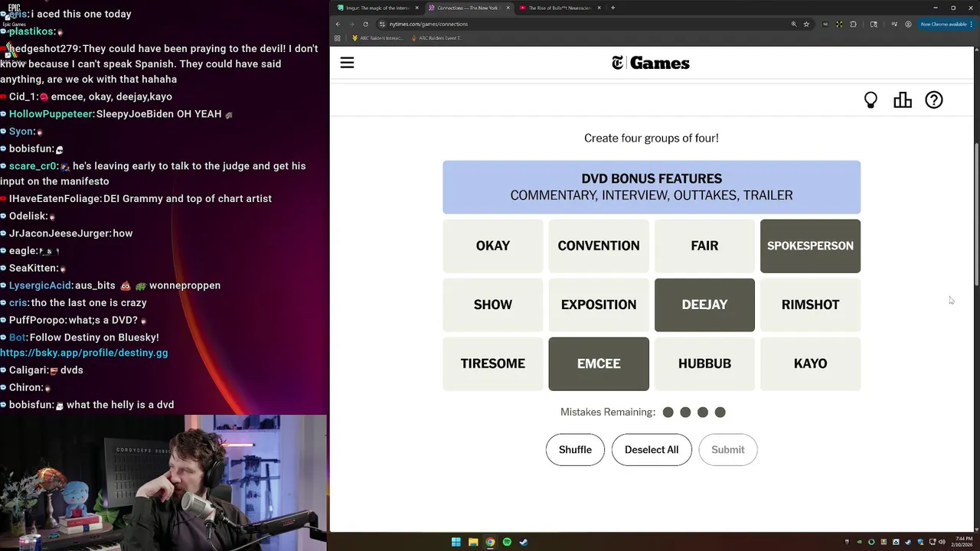The image size is (980, 551).
Task: Click the Chrome taskbar icon
Action: coord(490,542)
